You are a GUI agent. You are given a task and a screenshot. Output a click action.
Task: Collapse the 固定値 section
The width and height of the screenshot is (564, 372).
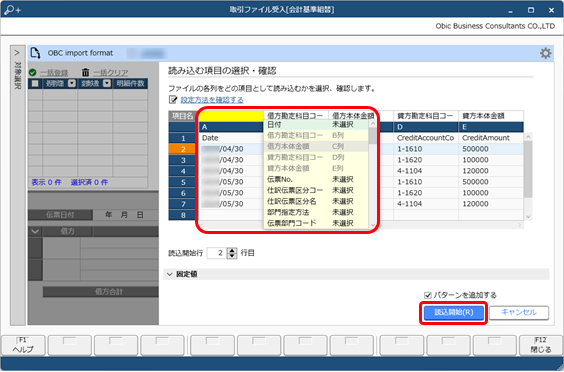[170, 275]
